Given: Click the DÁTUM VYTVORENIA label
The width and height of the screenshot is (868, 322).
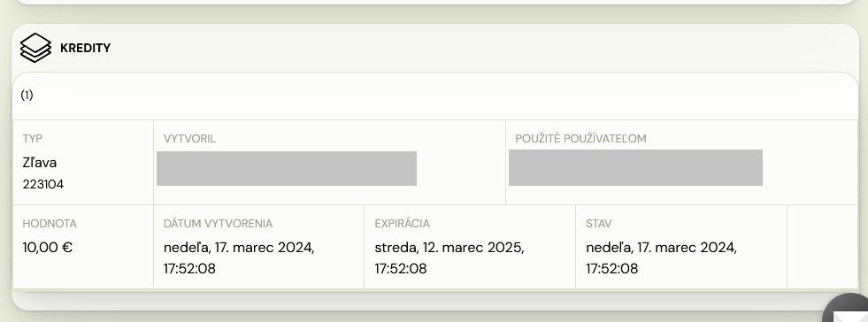Looking at the screenshot, I should [219, 224].
